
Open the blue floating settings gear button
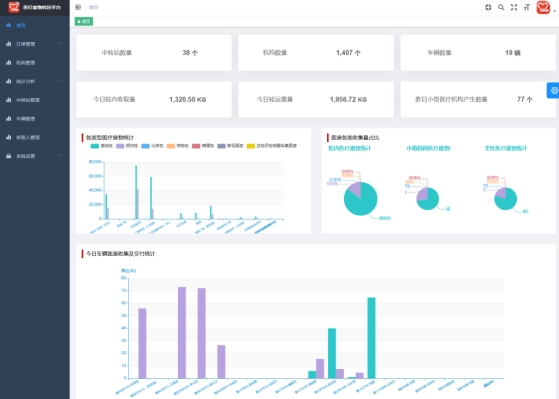click(554, 91)
